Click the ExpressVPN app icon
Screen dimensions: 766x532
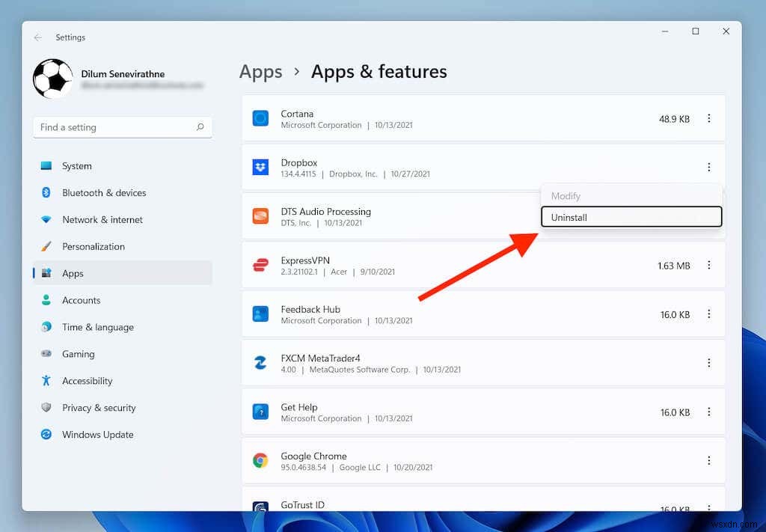[x=260, y=265]
